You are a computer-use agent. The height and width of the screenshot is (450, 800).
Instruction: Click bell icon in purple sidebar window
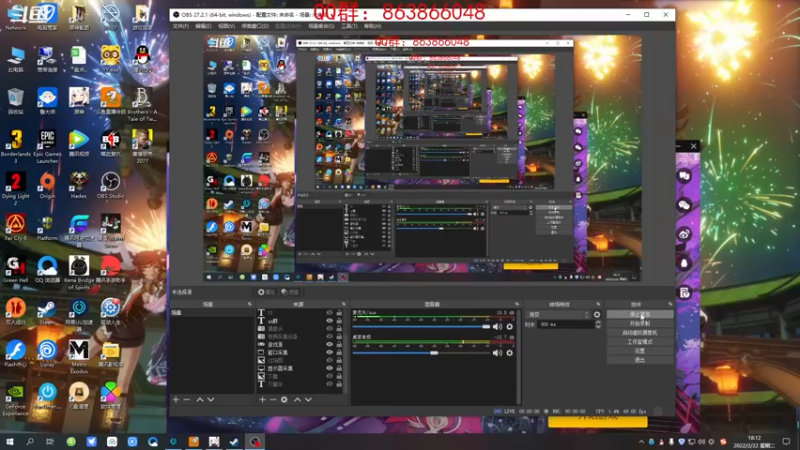pyautogui.click(x=685, y=263)
